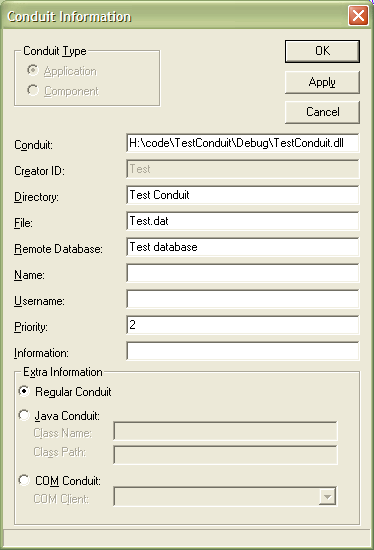Click the OK button
The width and height of the screenshot is (374, 550).
322,51
